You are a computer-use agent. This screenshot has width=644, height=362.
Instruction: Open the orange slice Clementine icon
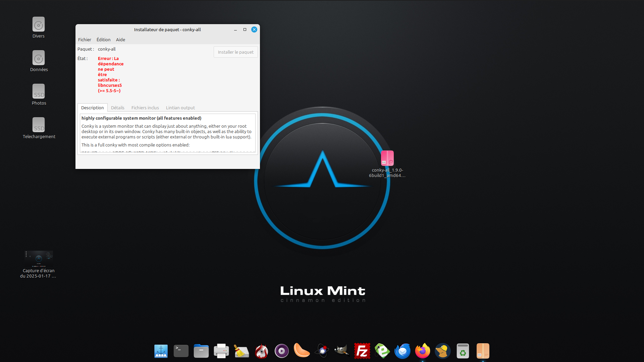[302, 350]
